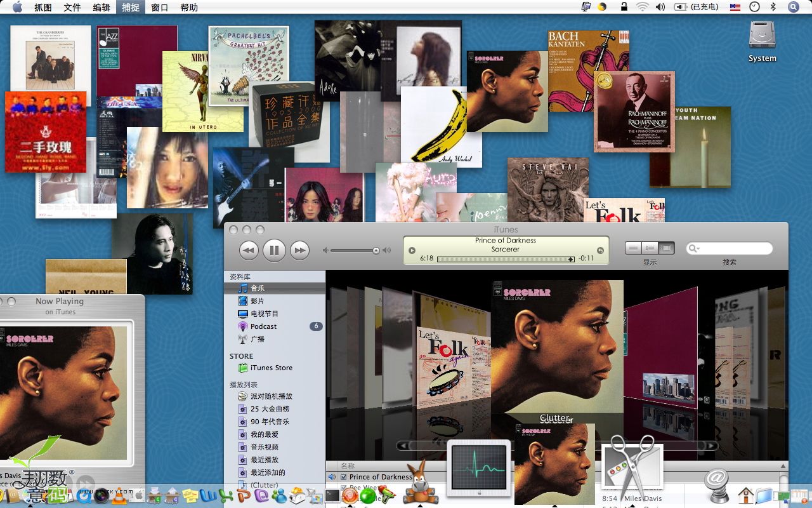Viewport: 812px width, 508px height.
Task: Click the Stickies icon in Dock
Action: pos(189,495)
